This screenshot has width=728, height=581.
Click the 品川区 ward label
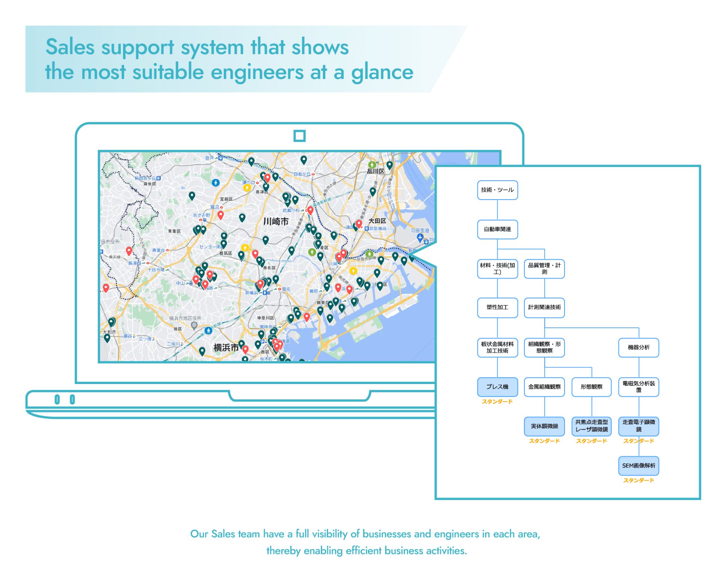coord(376,171)
